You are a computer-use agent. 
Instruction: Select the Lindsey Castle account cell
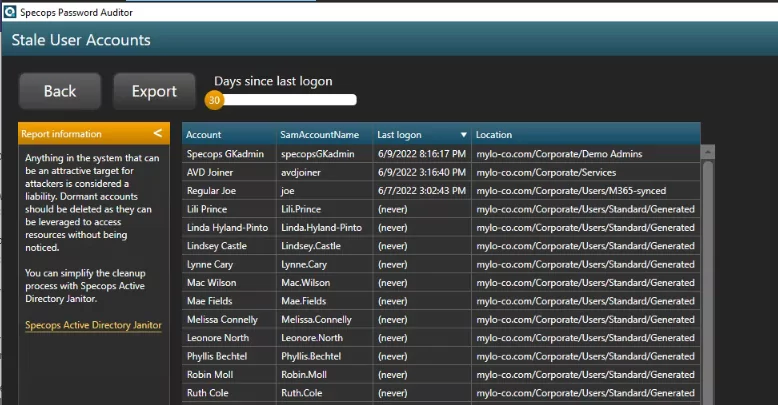(229, 246)
